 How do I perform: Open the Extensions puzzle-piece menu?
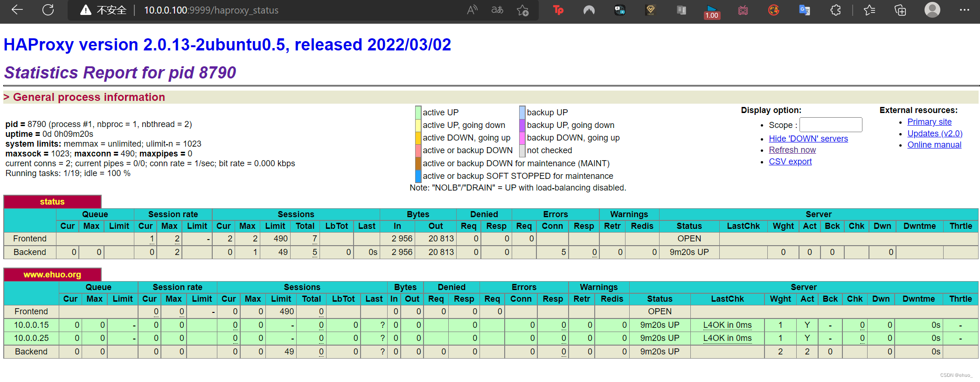pos(835,10)
